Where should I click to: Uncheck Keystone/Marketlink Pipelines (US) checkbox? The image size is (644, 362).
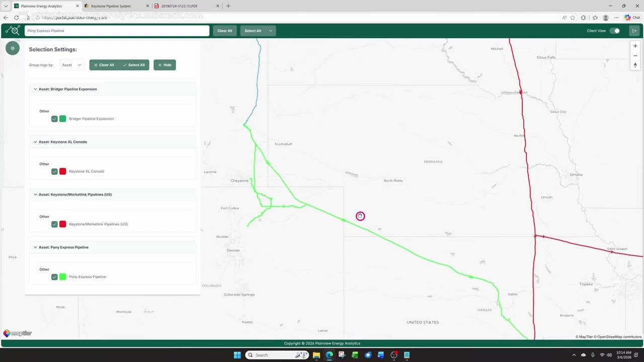point(54,224)
